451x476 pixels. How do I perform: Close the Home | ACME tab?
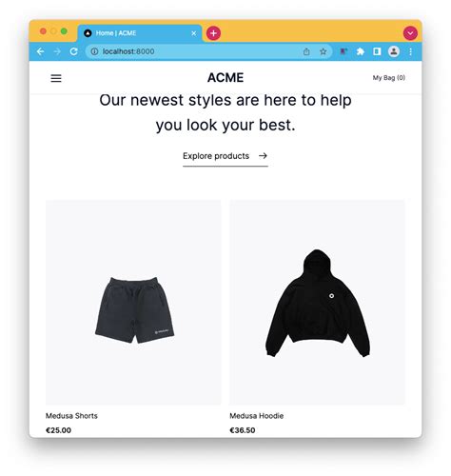tap(194, 33)
